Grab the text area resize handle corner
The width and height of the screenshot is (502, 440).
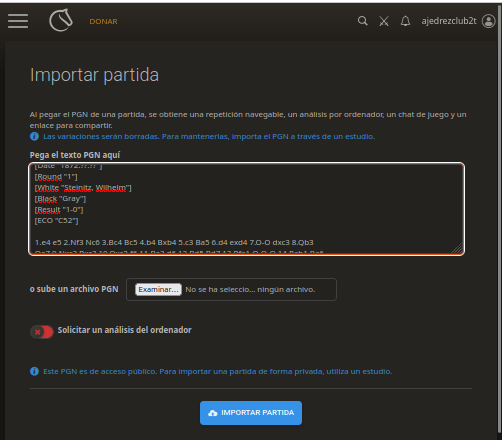(x=458, y=248)
